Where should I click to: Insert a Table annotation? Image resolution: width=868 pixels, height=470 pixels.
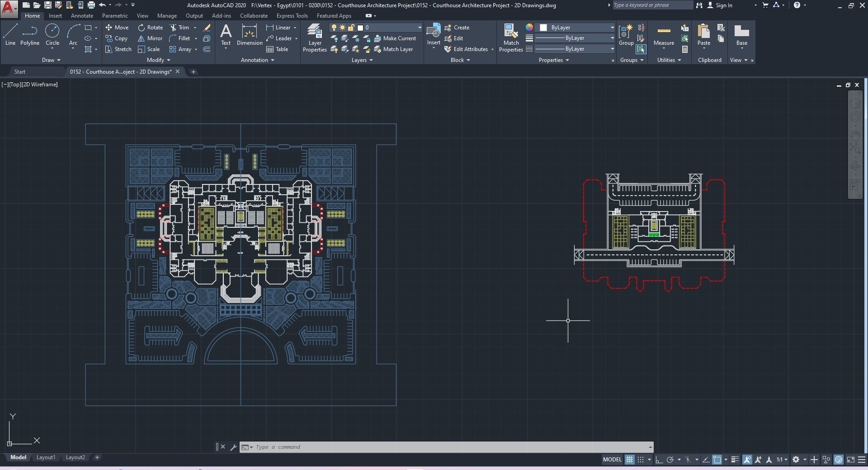tap(277, 49)
